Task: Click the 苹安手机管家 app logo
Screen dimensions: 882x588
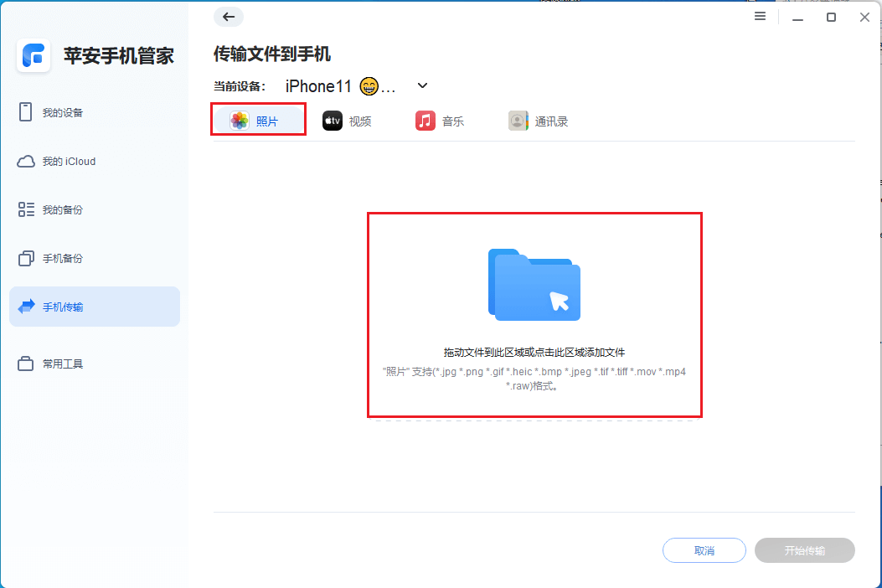Action: [34, 55]
